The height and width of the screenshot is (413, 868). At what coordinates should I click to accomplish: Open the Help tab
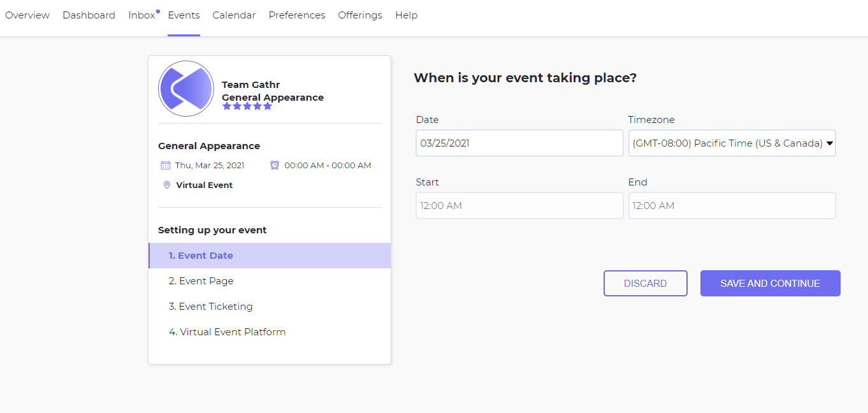[x=406, y=15]
